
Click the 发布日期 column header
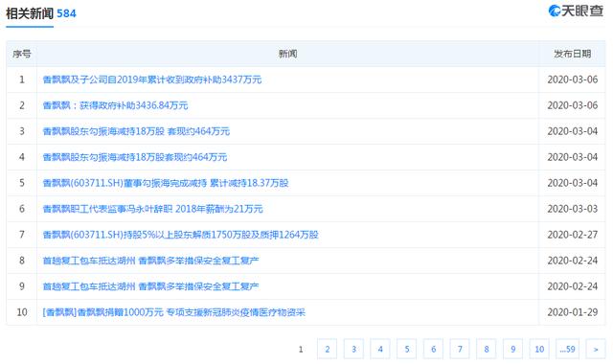[x=572, y=54]
